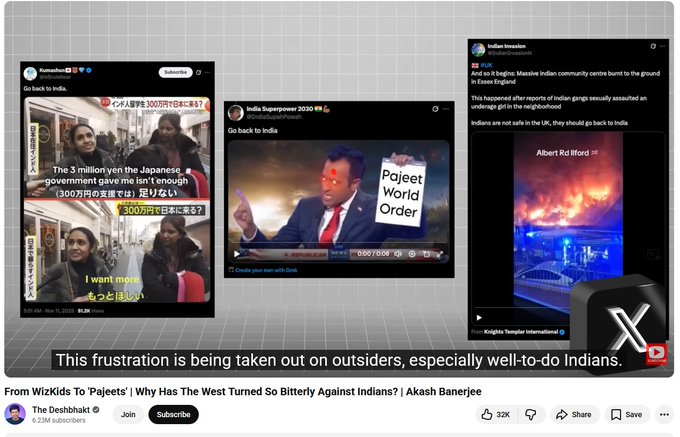Click the Albert Rd Ilford fire tweet card
Viewport: 680px width, 437px height.
pos(568,189)
